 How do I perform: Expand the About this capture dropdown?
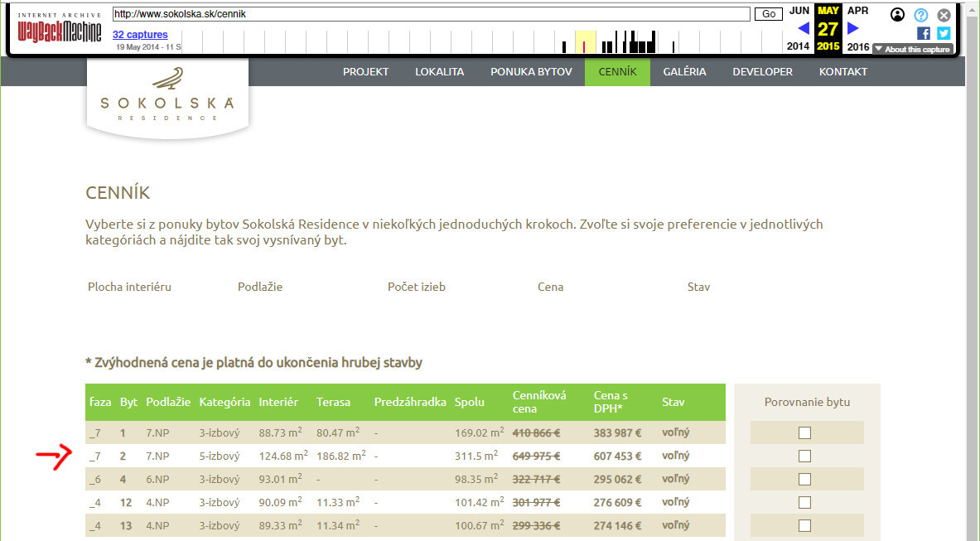pos(912,50)
